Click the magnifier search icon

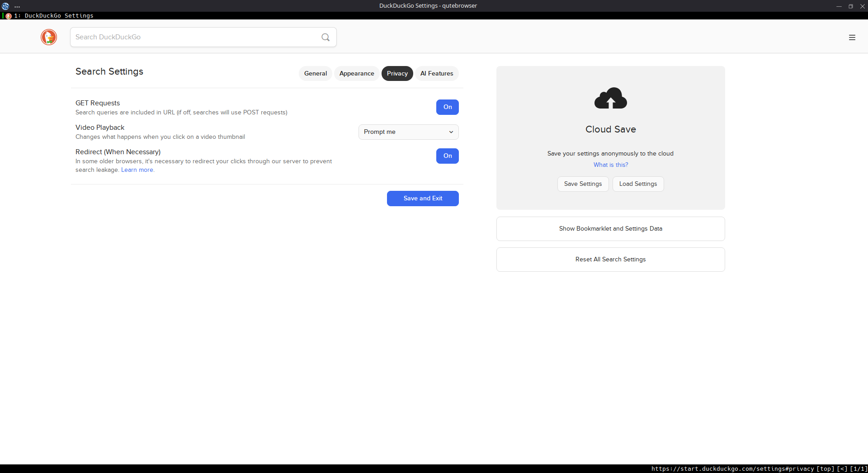pyautogui.click(x=325, y=37)
